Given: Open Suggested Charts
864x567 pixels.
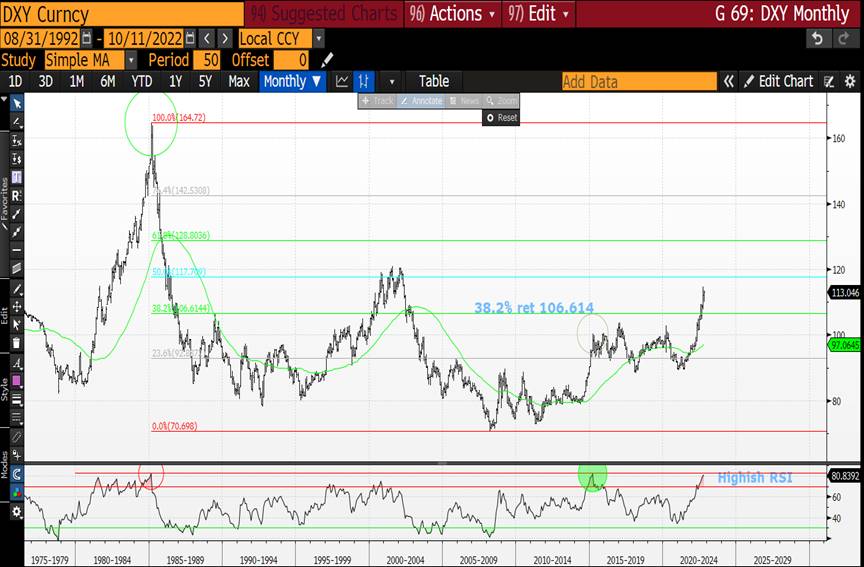Looking at the screenshot, I should click(324, 14).
